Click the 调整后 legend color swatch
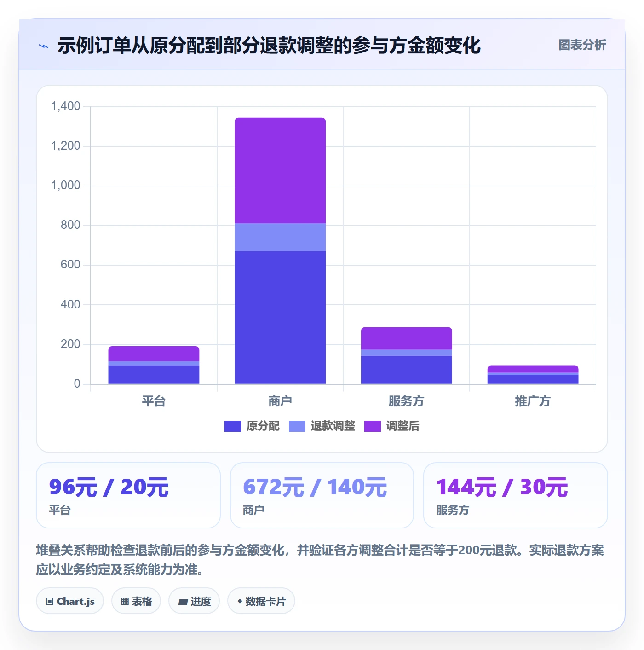Viewport: 644px width, 650px height. 372,426
